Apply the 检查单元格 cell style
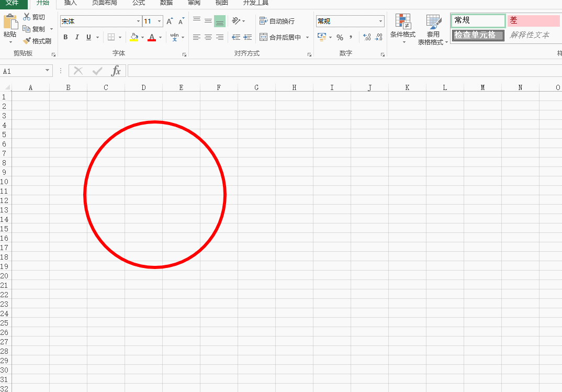 [478, 36]
